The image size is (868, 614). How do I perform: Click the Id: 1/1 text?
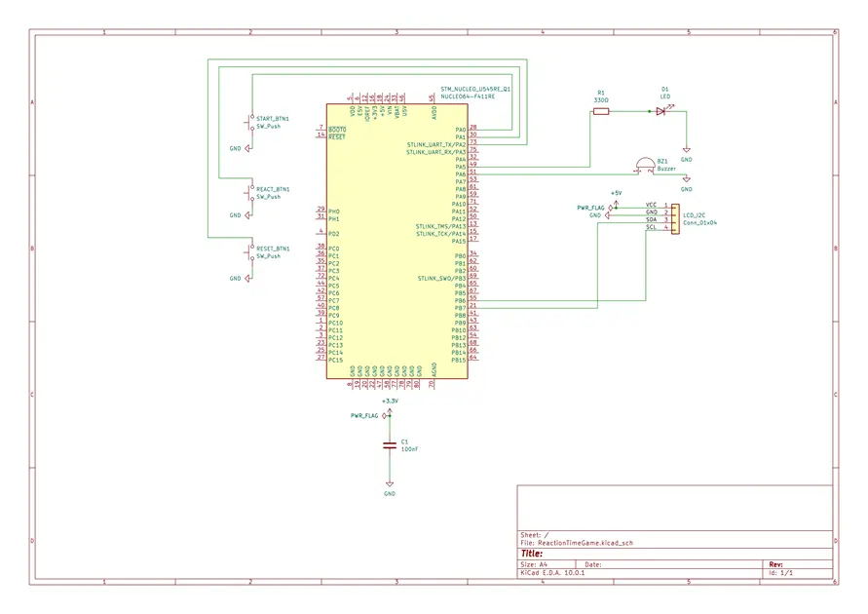[780, 572]
